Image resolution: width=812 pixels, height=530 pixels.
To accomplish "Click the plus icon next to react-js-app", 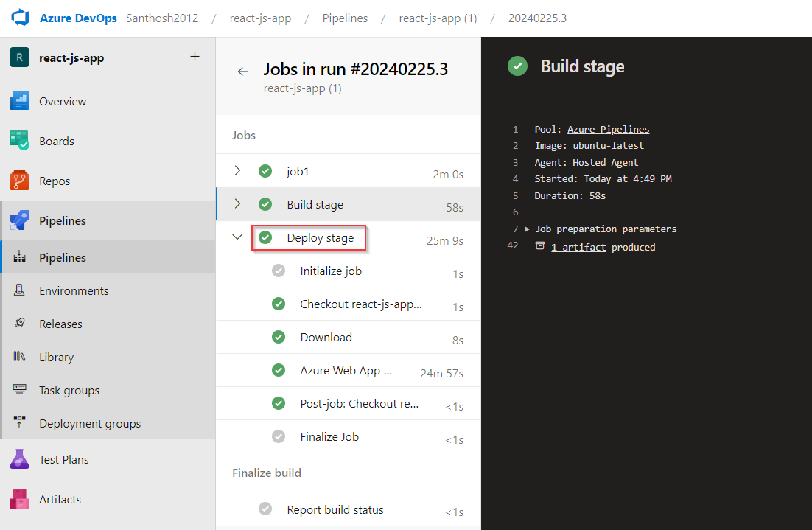I will pyautogui.click(x=195, y=57).
